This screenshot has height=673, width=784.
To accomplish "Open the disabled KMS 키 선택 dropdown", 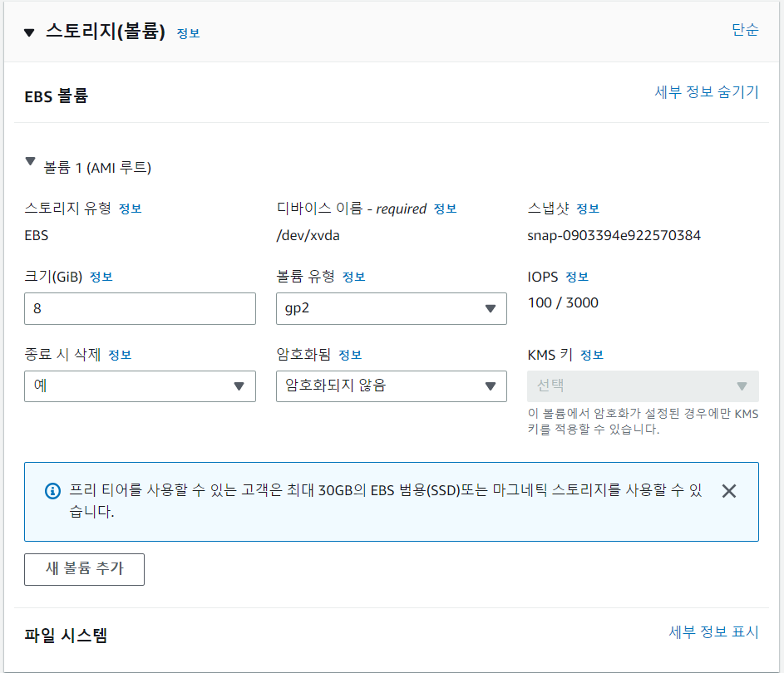I will click(x=640, y=386).
